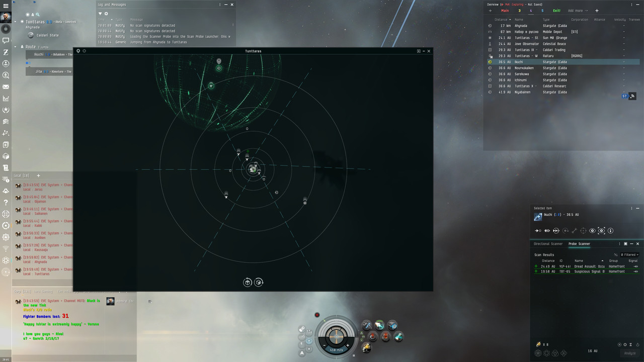Toggle the tactical overlay icon near the HUD
644x362 pixels.
309,339
